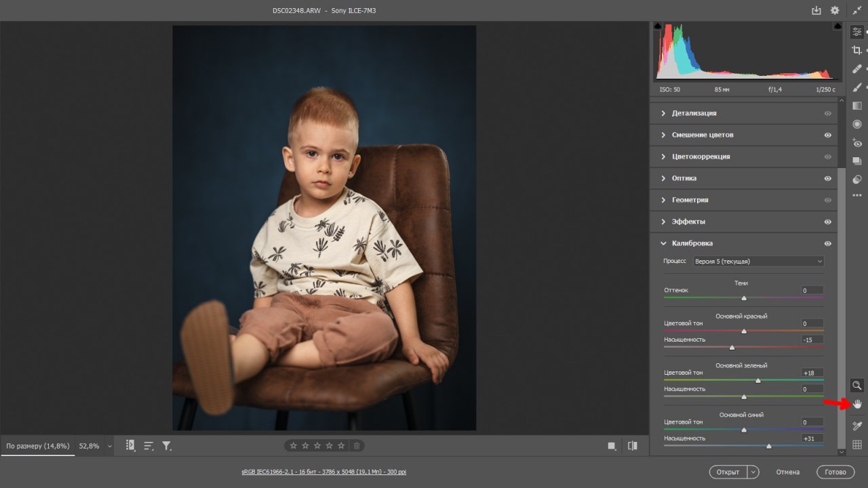Image resolution: width=868 pixels, height=488 pixels.
Task: Toggle visibility eye for Детализация panel
Action: point(827,113)
